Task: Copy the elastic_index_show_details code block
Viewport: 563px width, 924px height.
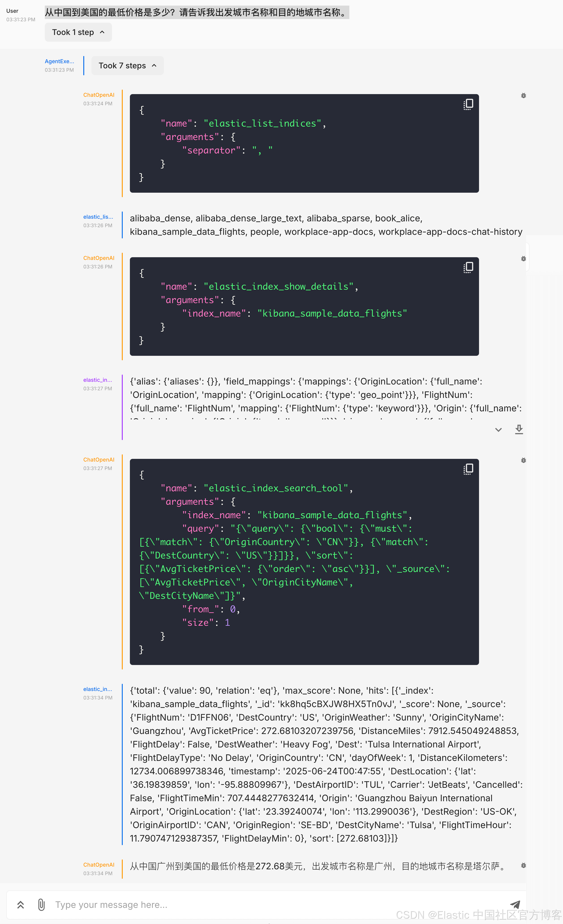Action: [468, 267]
